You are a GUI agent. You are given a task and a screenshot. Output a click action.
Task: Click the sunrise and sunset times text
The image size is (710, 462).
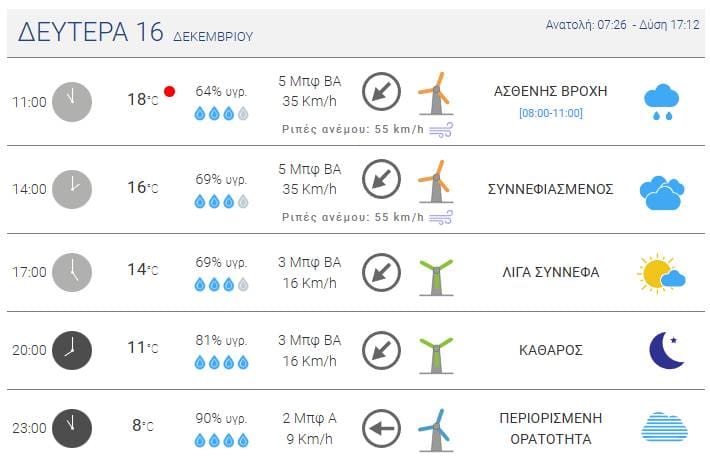pyautogui.click(x=623, y=24)
